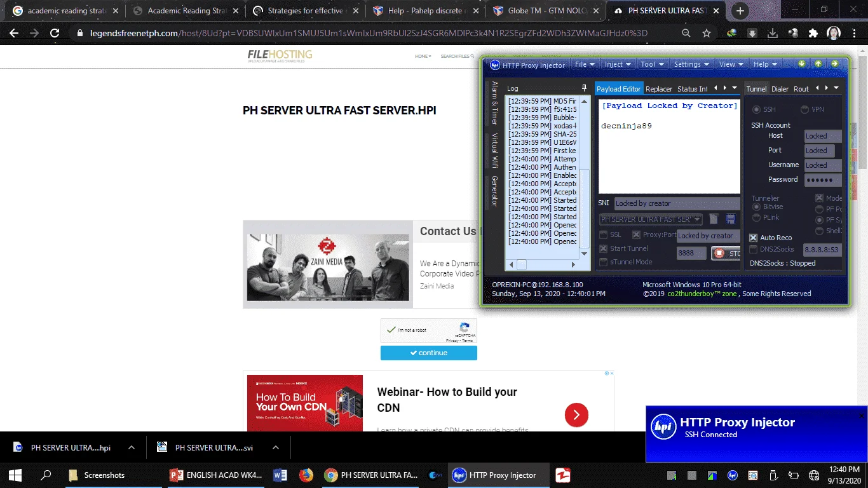The image size is (868, 488).
Task: Click the blue continue button
Action: (429, 353)
